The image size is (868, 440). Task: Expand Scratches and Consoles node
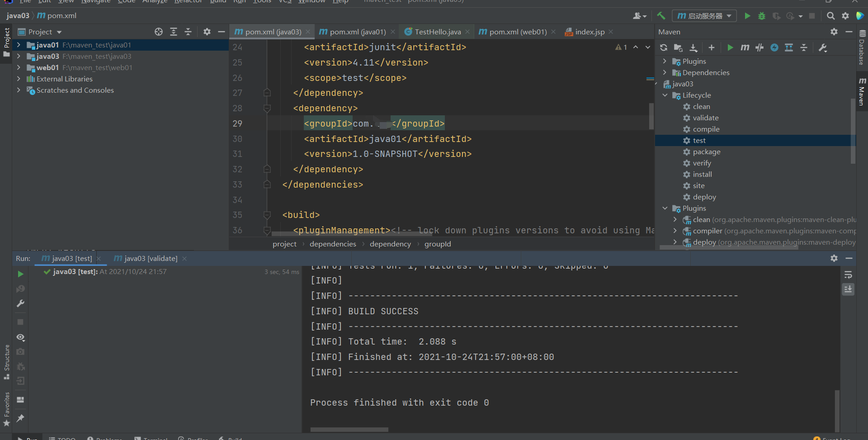(19, 90)
